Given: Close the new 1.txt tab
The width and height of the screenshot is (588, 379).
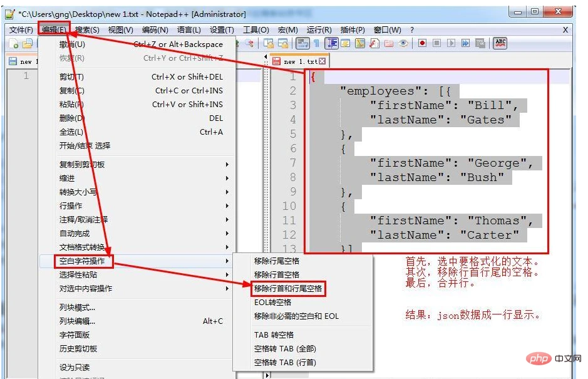Looking at the screenshot, I should (x=322, y=61).
